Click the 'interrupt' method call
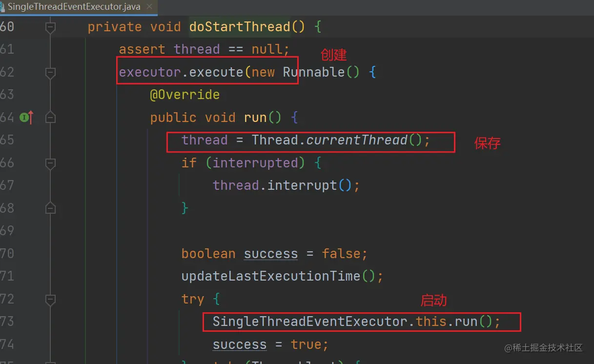Screen dimensions: 594x364 click(302, 185)
